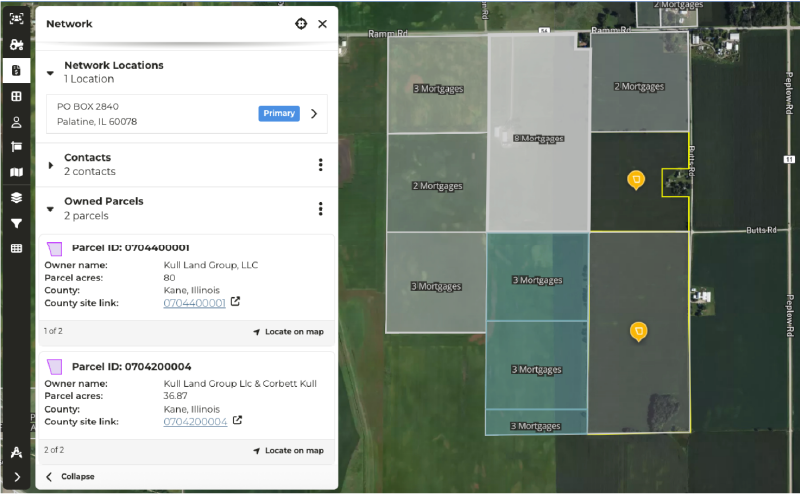Expand the Contacts section
Viewport: 801px width, 494px height.
pyautogui.click(x=50, y=165)
